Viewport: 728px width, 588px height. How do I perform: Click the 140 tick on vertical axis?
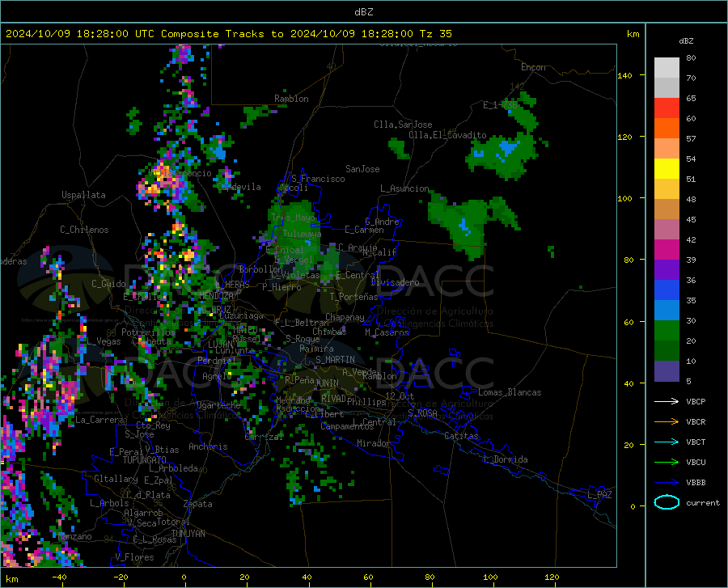tap(624, 76)
